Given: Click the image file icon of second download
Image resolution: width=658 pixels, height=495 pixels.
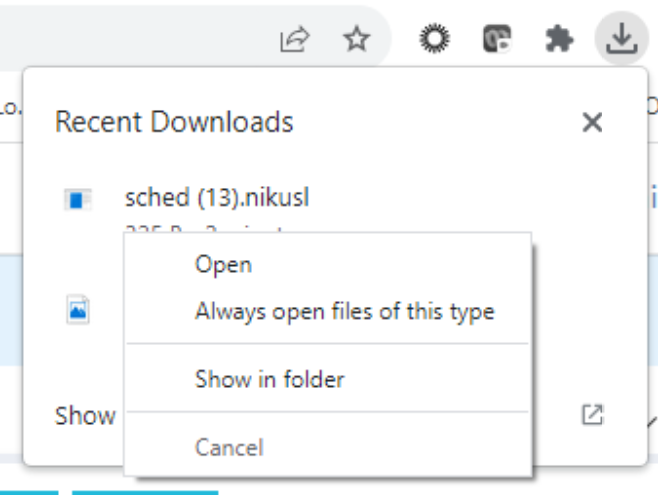Looking at the screenshot, I should coord(78,309).
